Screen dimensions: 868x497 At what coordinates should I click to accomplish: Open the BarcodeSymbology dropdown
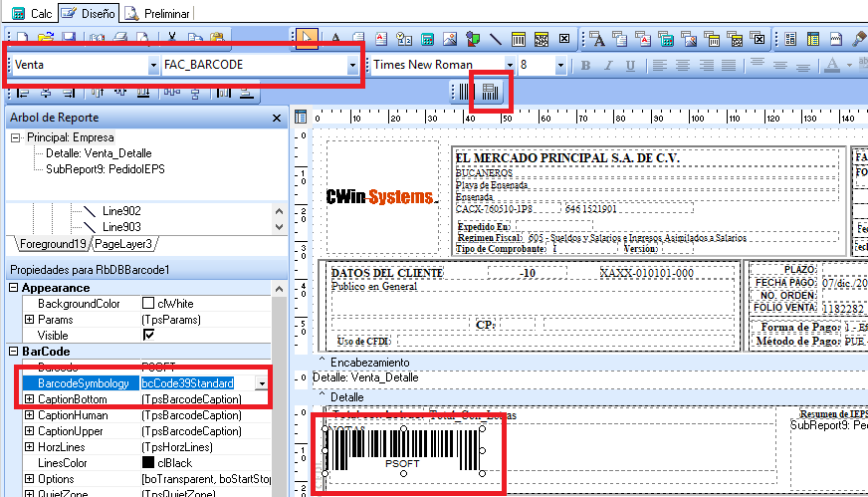[x=262, y=383]
